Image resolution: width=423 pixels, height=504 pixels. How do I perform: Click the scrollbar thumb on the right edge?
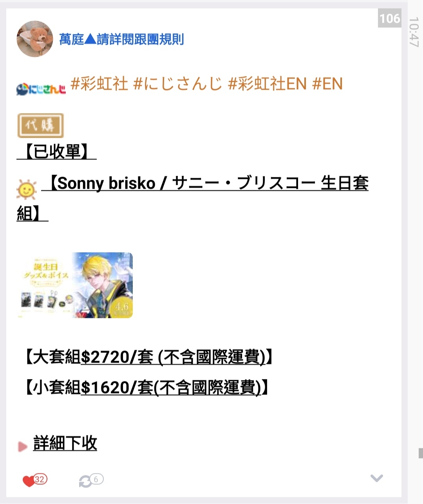point(421,453)
